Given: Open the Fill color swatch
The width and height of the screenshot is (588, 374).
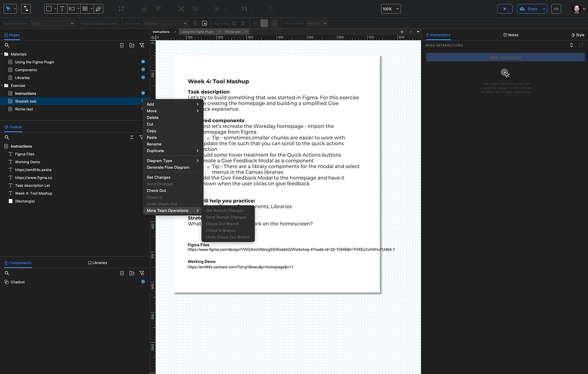Looking at the screenshot, I should pos(264,22).
